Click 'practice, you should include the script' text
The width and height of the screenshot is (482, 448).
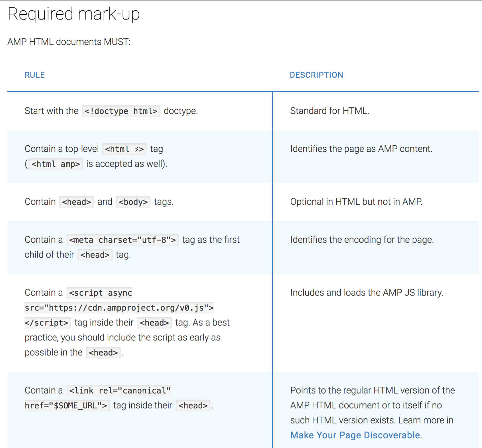tap(100, 338)
